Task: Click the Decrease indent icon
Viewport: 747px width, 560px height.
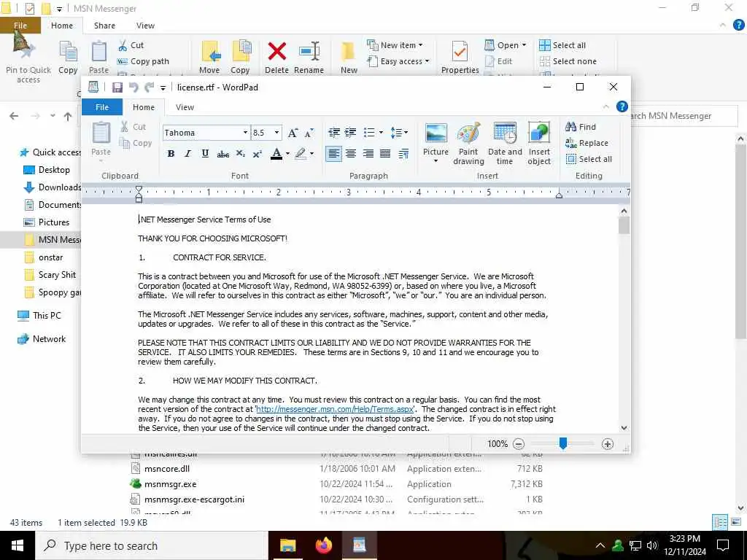Action: tap(334, 133)
